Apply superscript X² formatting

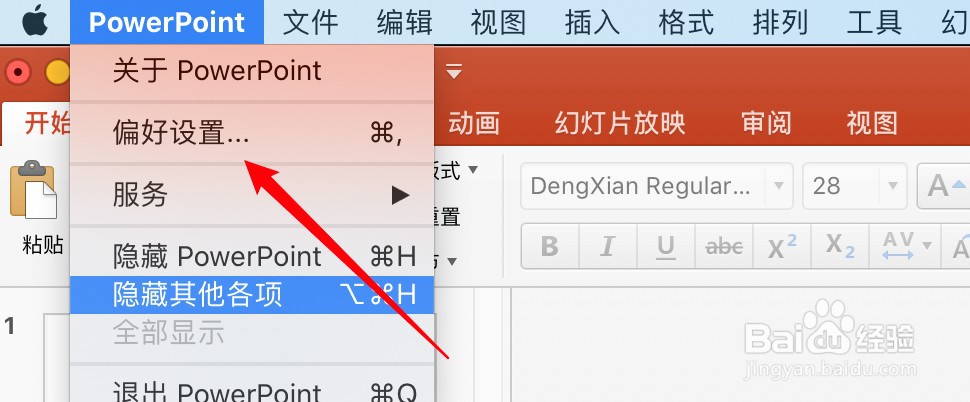[782, 246]
